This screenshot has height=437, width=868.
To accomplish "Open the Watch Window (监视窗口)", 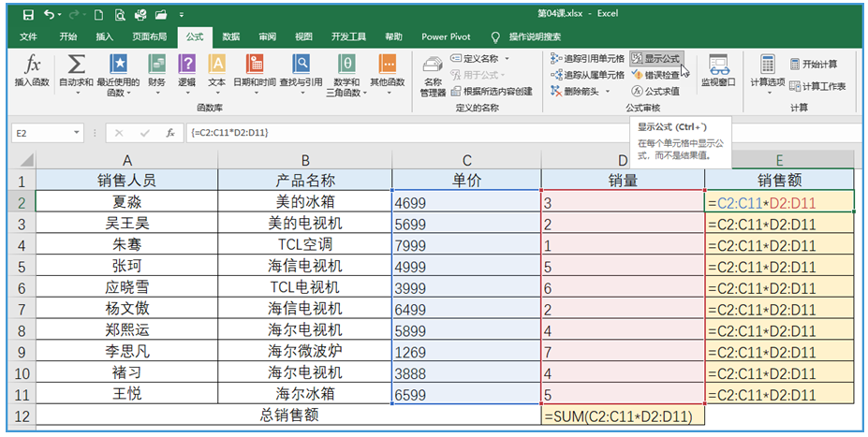I will point(718,71).
